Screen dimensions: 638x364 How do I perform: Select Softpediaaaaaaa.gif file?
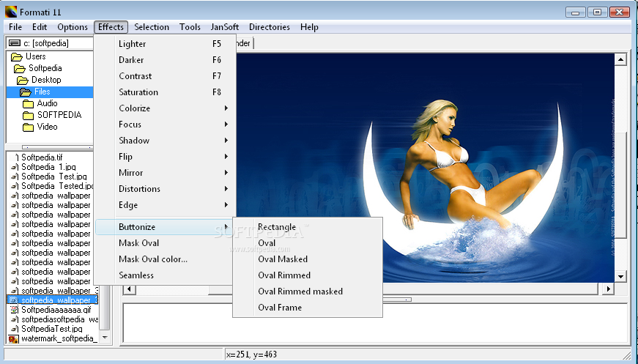(x=56, y=310)
